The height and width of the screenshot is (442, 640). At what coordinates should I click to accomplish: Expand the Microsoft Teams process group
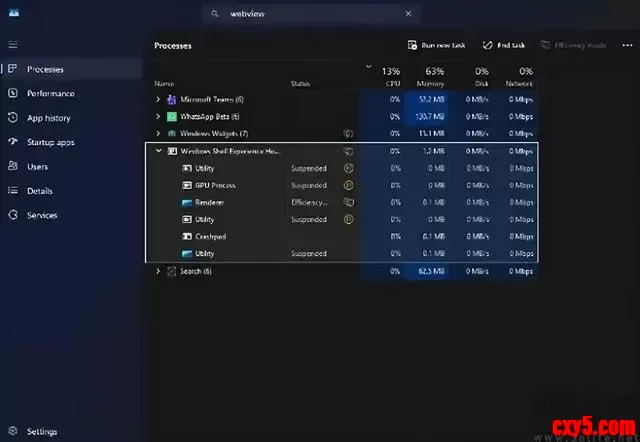[158, 100]
